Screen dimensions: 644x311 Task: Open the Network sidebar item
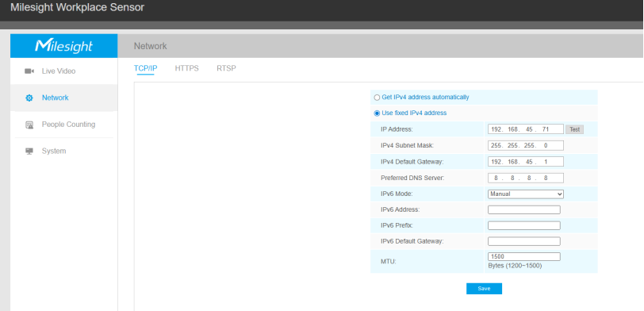tap(63, 98)
